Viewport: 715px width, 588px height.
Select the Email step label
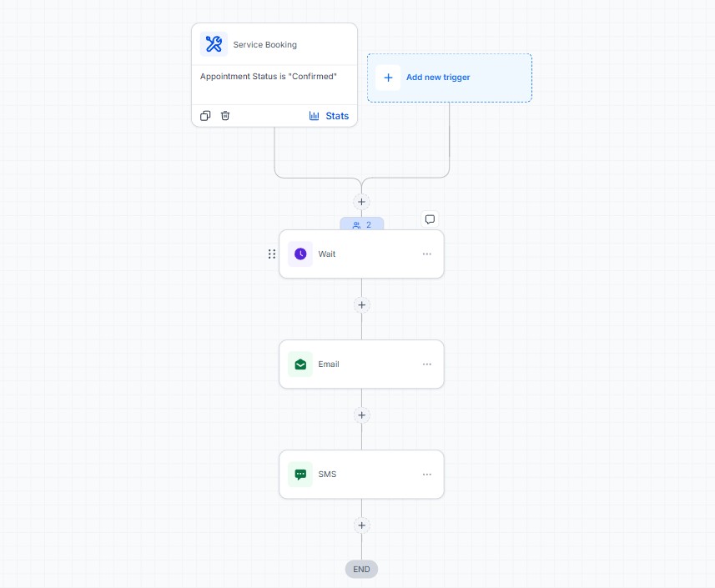tap(329, 364)
